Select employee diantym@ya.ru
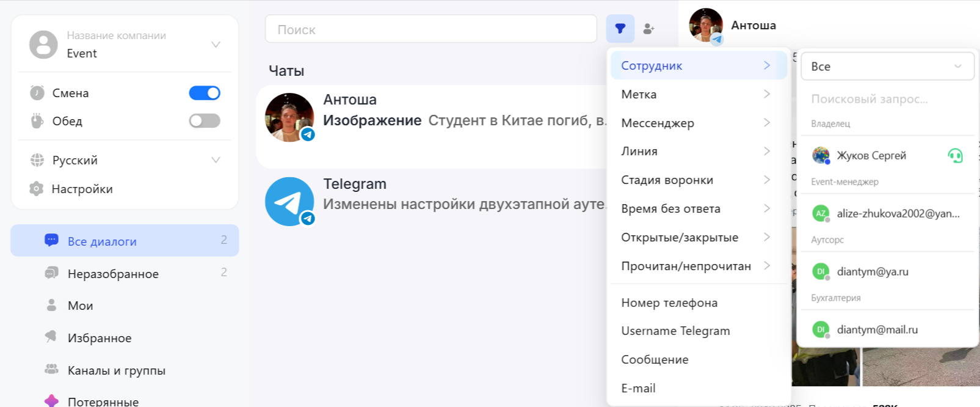 873,271
